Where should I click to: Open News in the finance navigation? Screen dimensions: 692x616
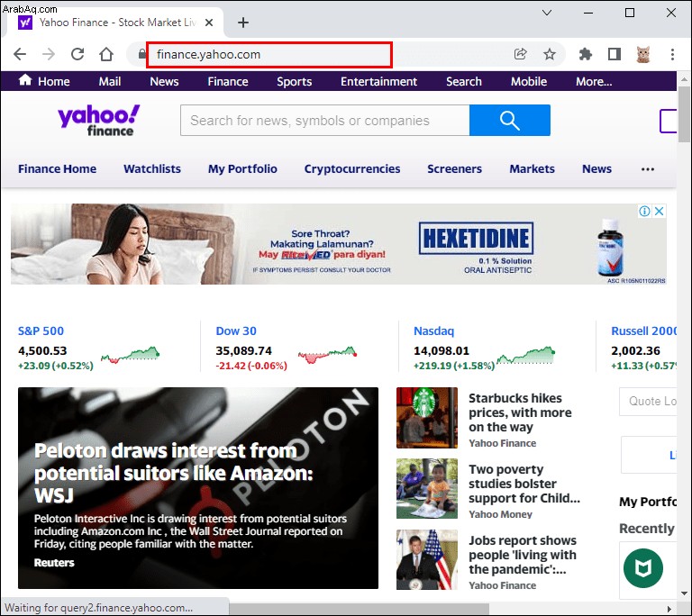[x=596, y=168]
